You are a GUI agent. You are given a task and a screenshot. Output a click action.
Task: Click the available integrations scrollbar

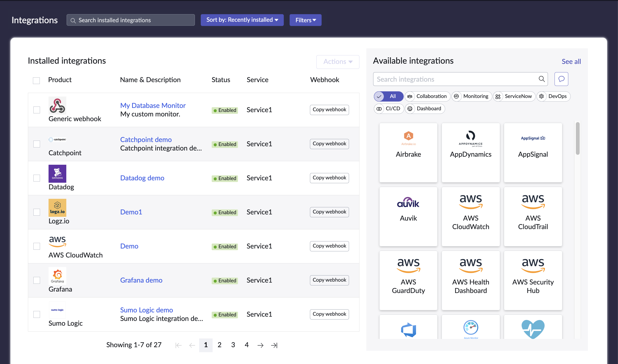click(x=577, y=139)
